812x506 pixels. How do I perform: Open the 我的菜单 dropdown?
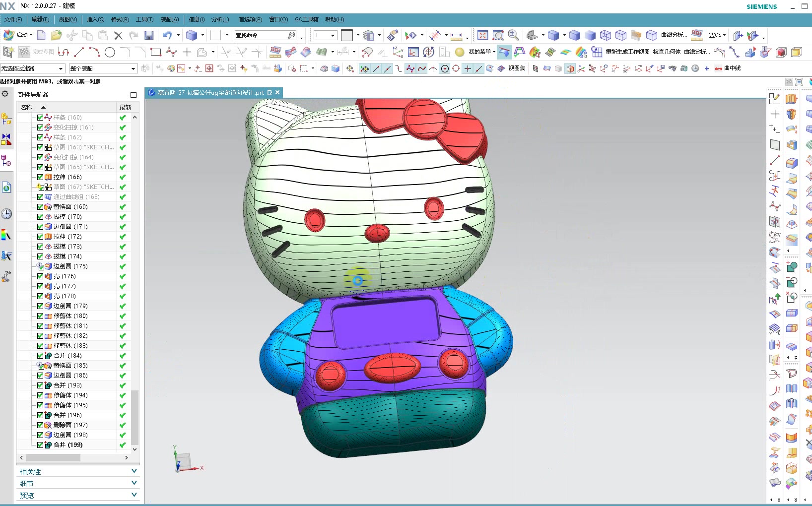point(482,52)
